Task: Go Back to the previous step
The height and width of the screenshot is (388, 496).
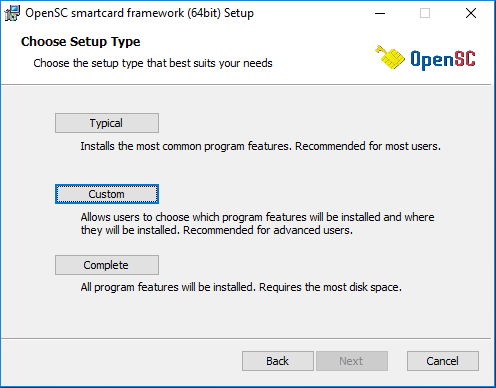Action: coord(278,361)
